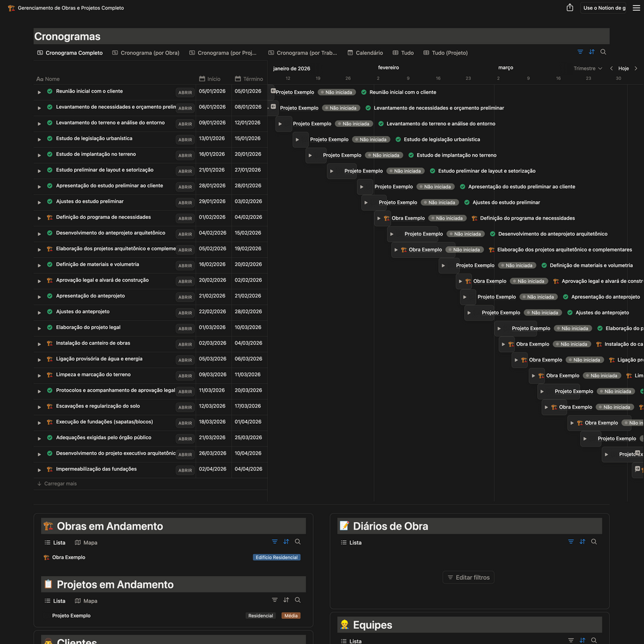This screenshot has height=644, width=644.
Task: Open the Trimestre timescale dropdown
Action: coord(587,69)
